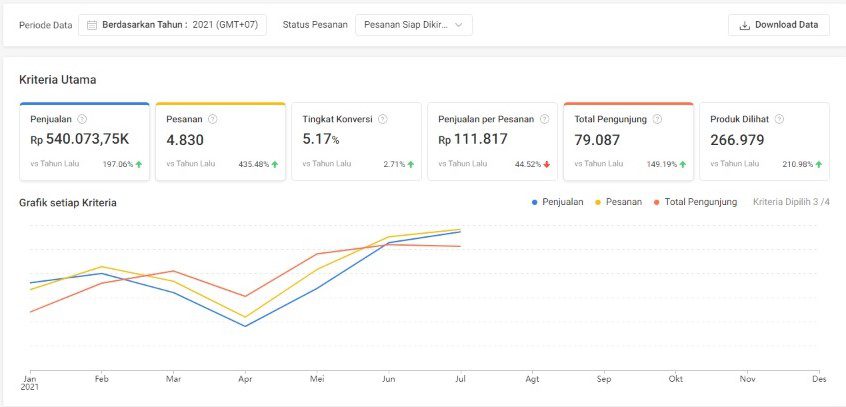The height and width of the screenshot is (407, 846).
Task: Click the Periode Data label
Action: pyautogui.click(x=46, y=25)
